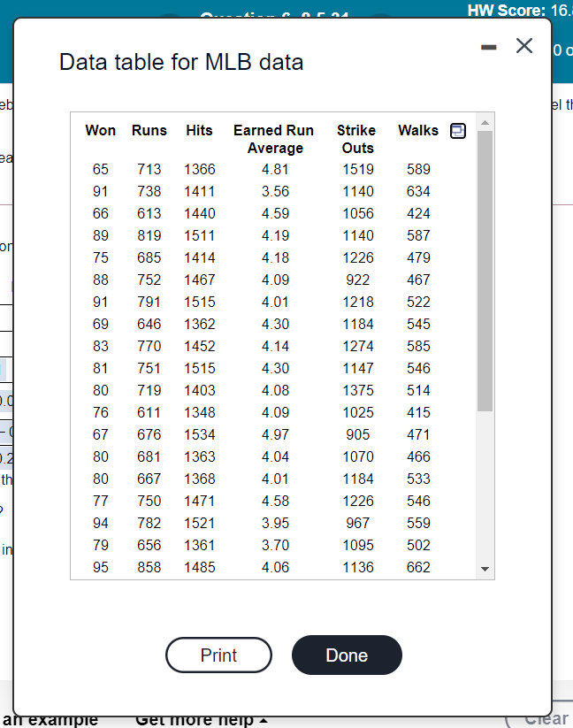This screenshot has height=728, width=573.
Task: Select the Strike Outs value 1274
Action: [x=358, y=347]
